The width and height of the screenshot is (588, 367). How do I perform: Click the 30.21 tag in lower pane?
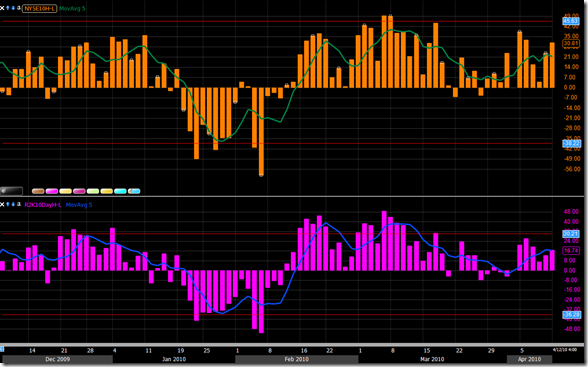tap(571, 234)
